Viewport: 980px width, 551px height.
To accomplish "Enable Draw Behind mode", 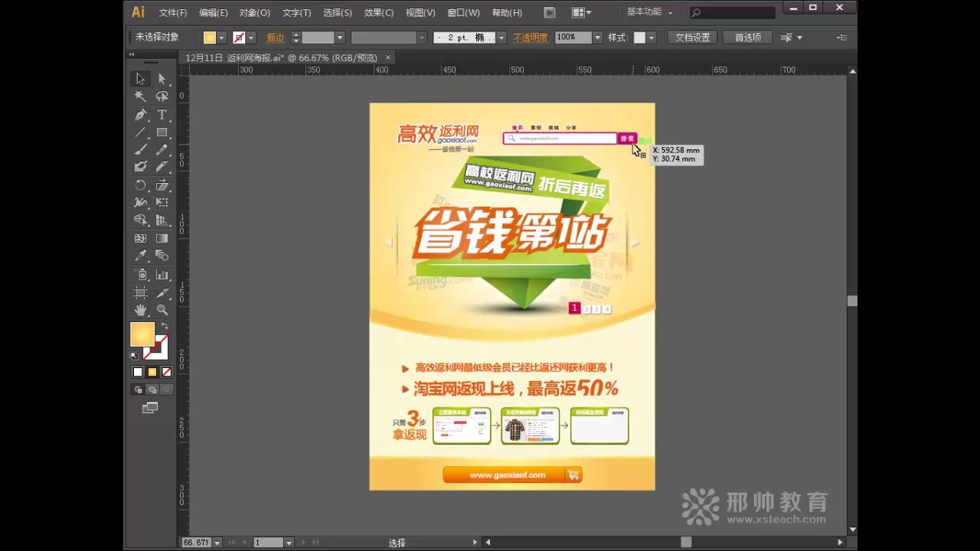I will [152, 390].
